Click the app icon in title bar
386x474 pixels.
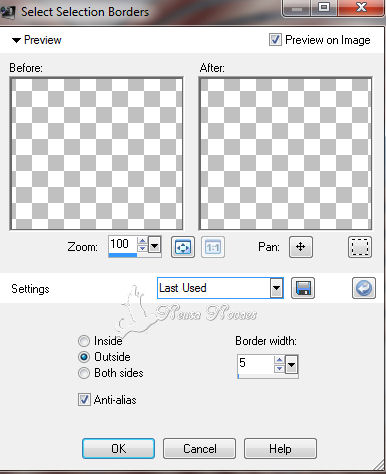(x=8, y=12)
